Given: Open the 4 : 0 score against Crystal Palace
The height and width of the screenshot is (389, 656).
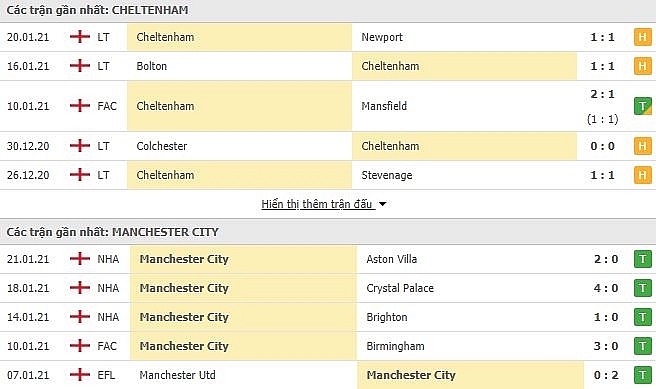Looking at the screenshot, I should [x=606, y=288].
